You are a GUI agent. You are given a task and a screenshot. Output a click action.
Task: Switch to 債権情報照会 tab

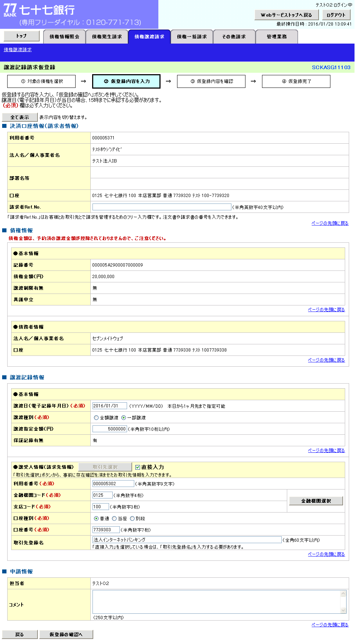tap(64, 37)
